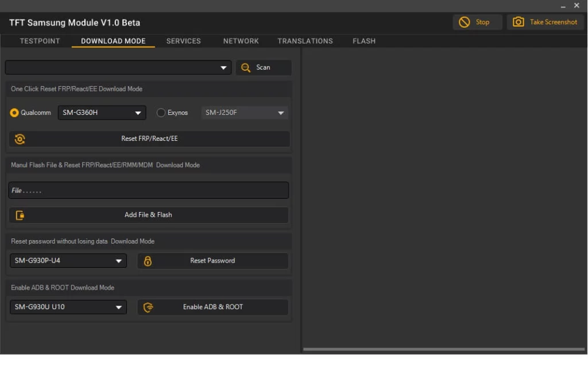This screenshot has height=381, width=588.
Task: Click the Reset FRP/React/EE button text
Action: point(150,138)
